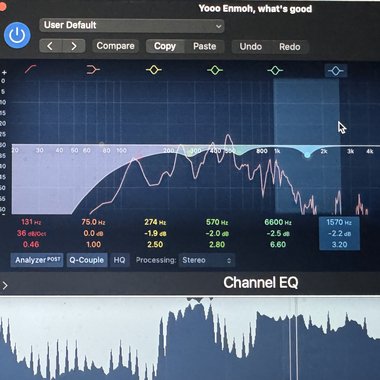
Task: Select the low shelf band icon
Action: [x=93, y=70]
